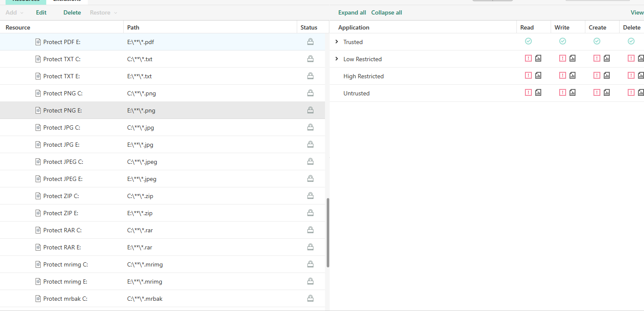Click the lock status icon for Protect PDF E:
Image resolution: width=644 pixels, height=311 pixels.
[310, 42]
